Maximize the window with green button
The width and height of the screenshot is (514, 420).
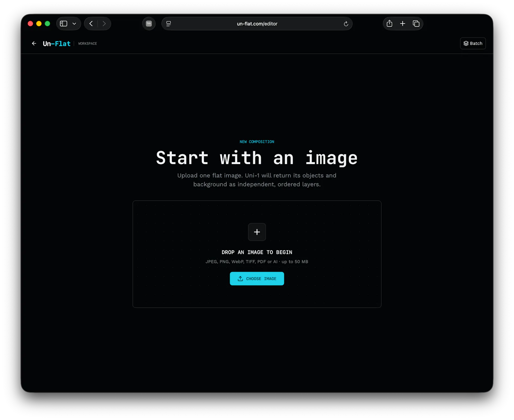tap(48, 24)
